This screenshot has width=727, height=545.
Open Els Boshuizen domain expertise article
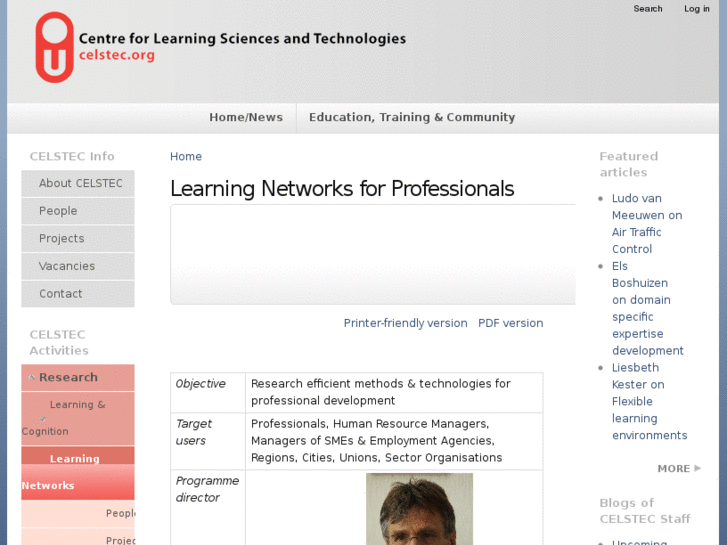coord(647,308)
